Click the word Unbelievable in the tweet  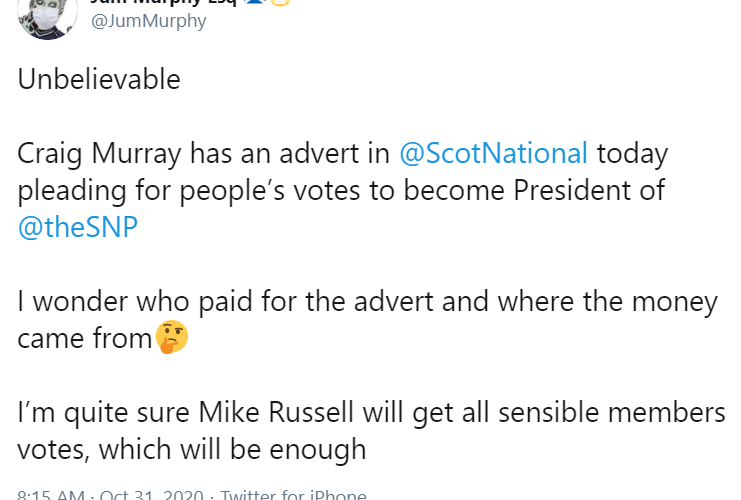tap(99, 80)
